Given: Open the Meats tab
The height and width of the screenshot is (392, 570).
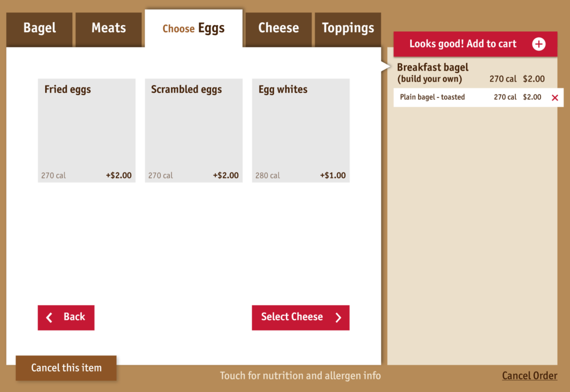Looking at the screenshot, I should pyautogui.click(x=109, y=28).
